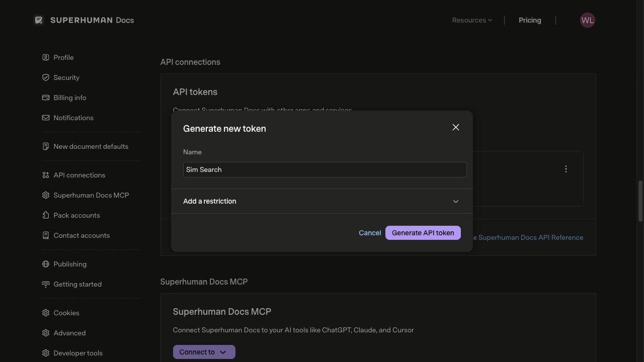The height and width of the screenshot is (362, 644).
Task: Open Pack accounts settings
Action: [x=77, y=215]
